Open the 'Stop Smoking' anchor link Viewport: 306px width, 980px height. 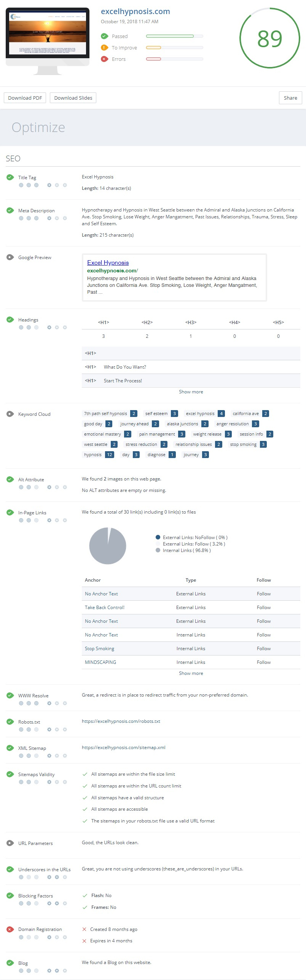pos(99,648)
